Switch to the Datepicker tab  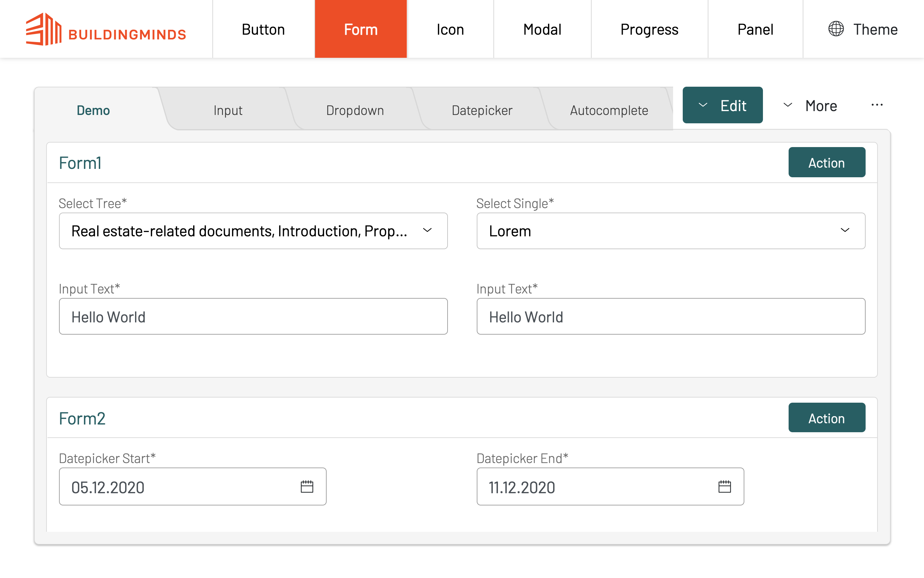[x=482, y=110]
